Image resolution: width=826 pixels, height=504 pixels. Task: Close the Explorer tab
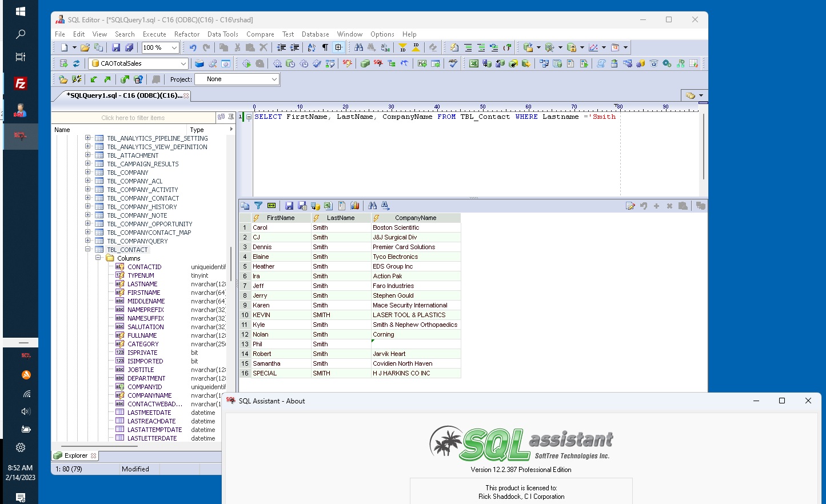tap(94, 455)
